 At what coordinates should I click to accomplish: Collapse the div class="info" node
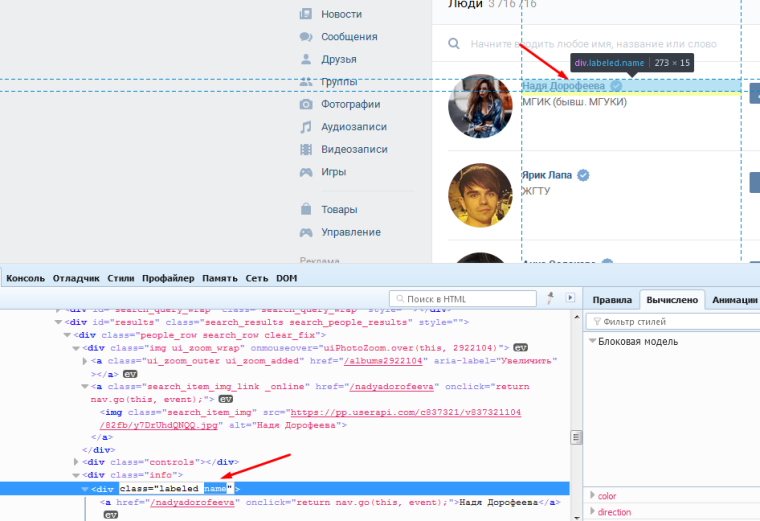[x=78, y=474]
